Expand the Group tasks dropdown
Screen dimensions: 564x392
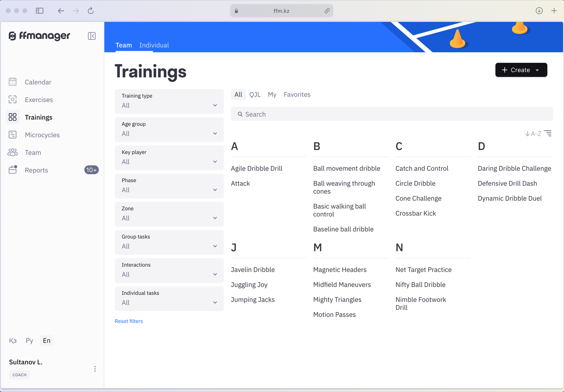169,243
